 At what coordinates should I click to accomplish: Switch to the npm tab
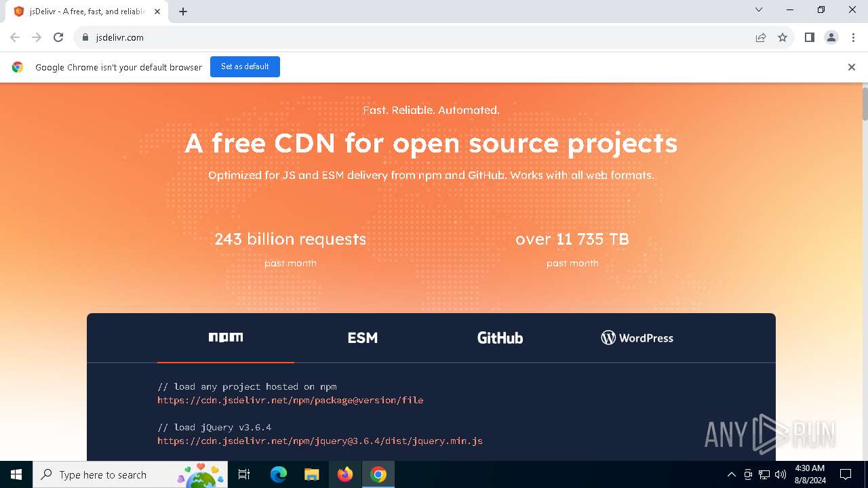pos(226,338)
